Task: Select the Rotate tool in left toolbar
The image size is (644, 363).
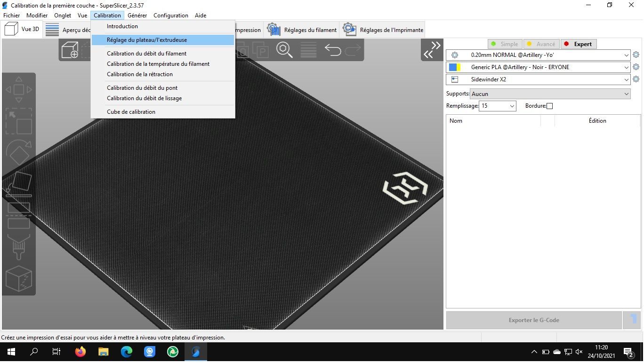Action: pos(19,152)
